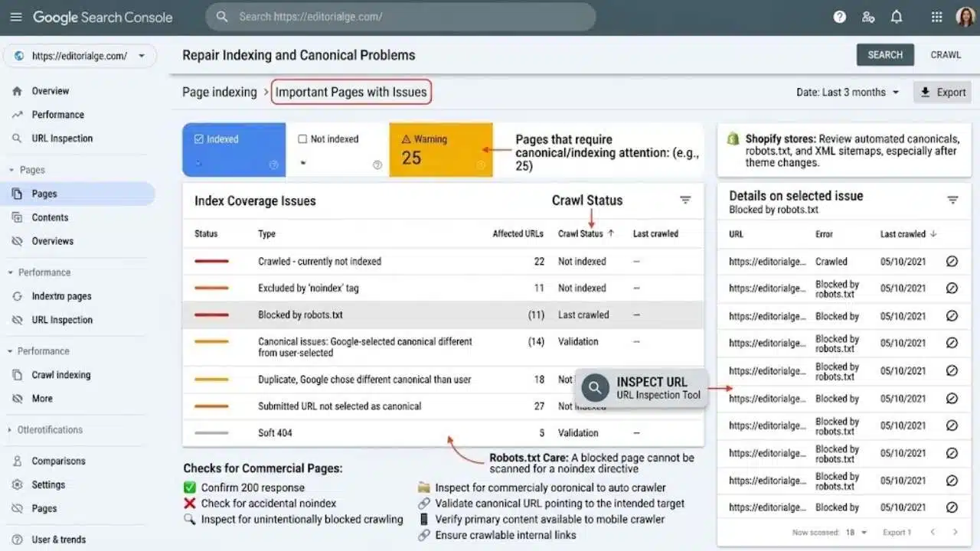Select Blocked by robots.txt in the issues table
Screen dimensions: 980x551
[443, 315]
